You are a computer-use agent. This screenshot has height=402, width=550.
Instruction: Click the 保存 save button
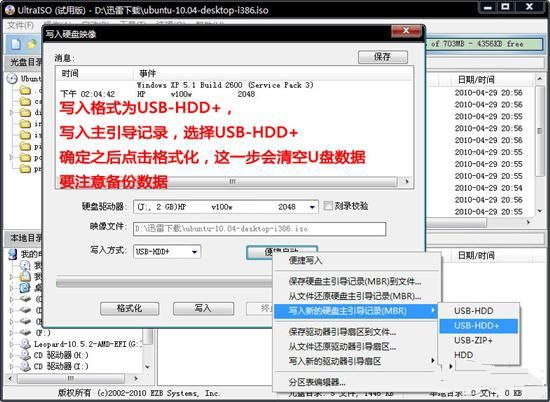point(383,56)
